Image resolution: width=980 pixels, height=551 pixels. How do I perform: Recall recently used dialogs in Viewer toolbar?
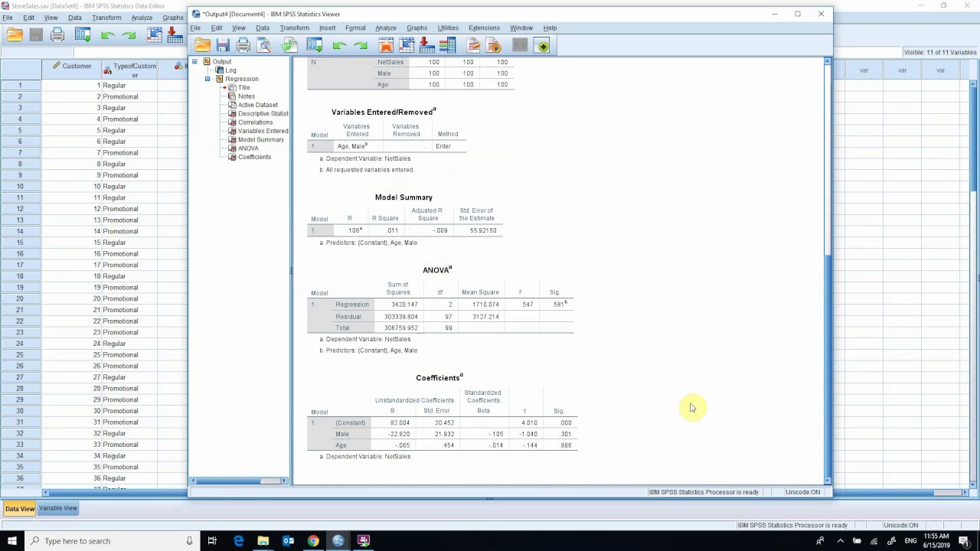(314, 46)
